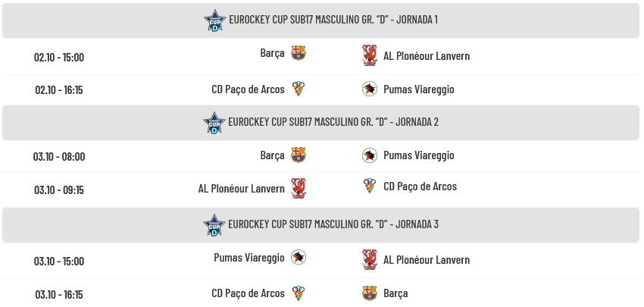Screen dimensions: 644x307
Task: Click Barça crest in the 03.10 08:00 match
Action: (299, 155)
